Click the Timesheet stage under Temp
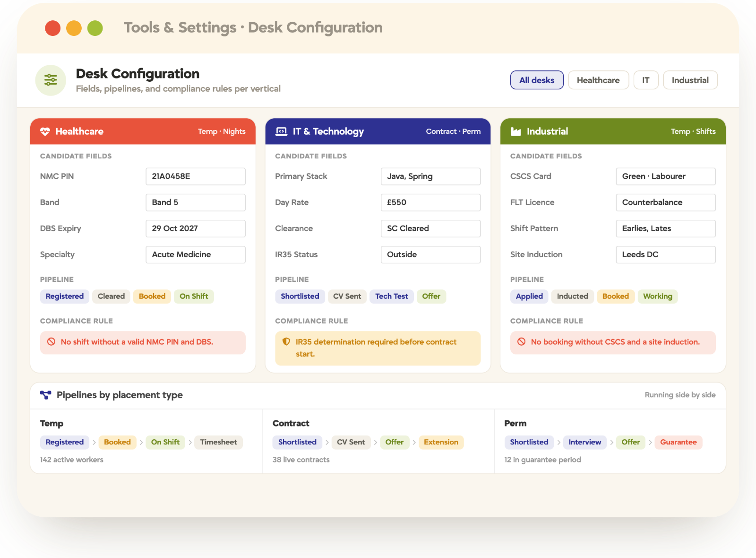This screenshot has width=756, height=558. (218, 442)
